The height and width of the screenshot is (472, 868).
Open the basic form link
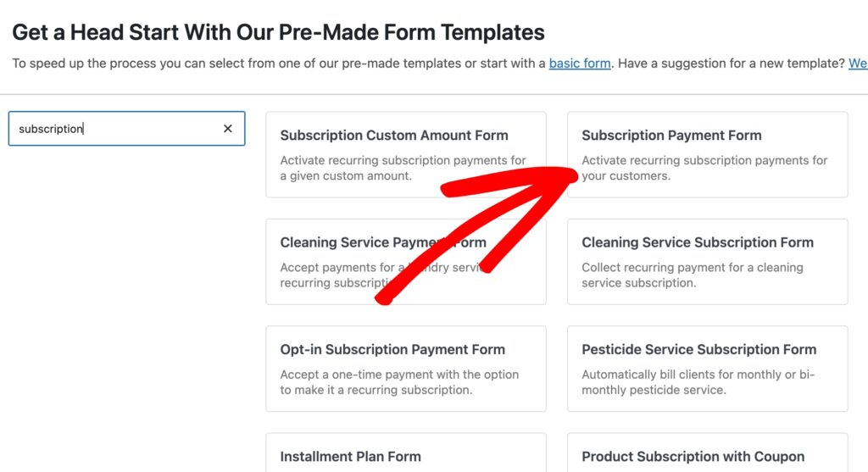click(x=580, y=64)
